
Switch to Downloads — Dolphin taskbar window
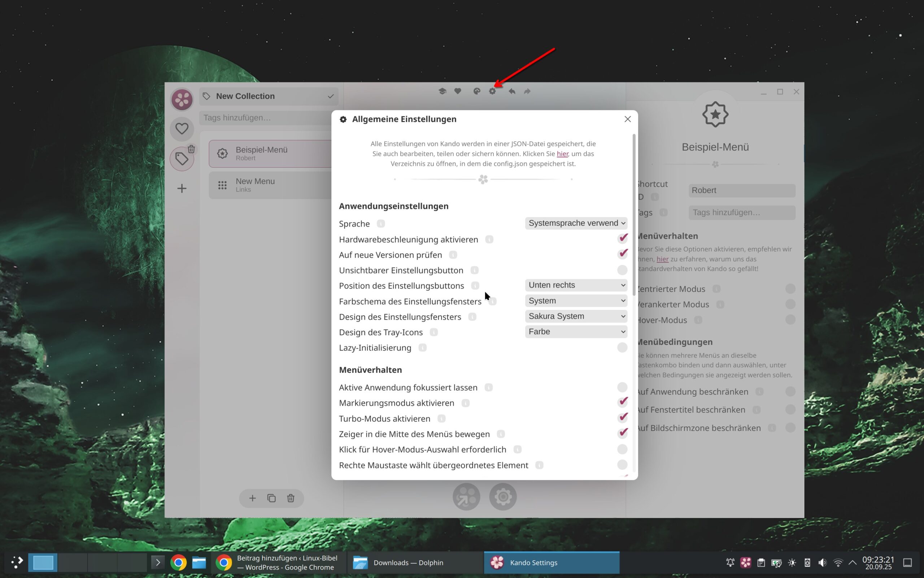click(x=415, y=563)
